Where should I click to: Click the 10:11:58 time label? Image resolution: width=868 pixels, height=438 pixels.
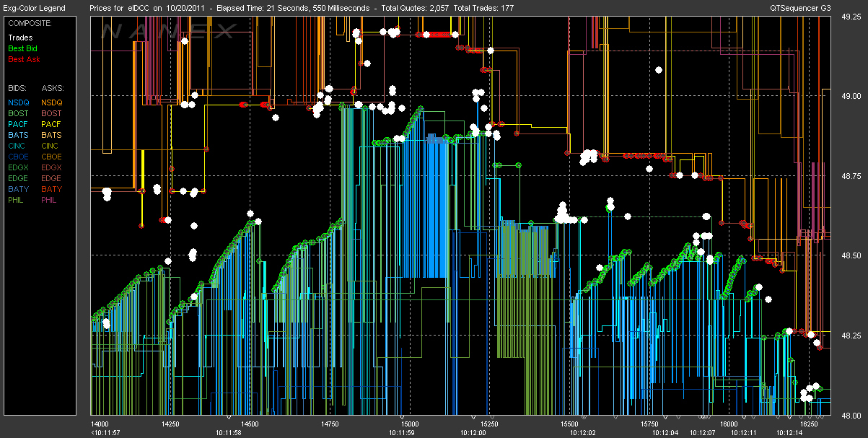pos(229,433)
